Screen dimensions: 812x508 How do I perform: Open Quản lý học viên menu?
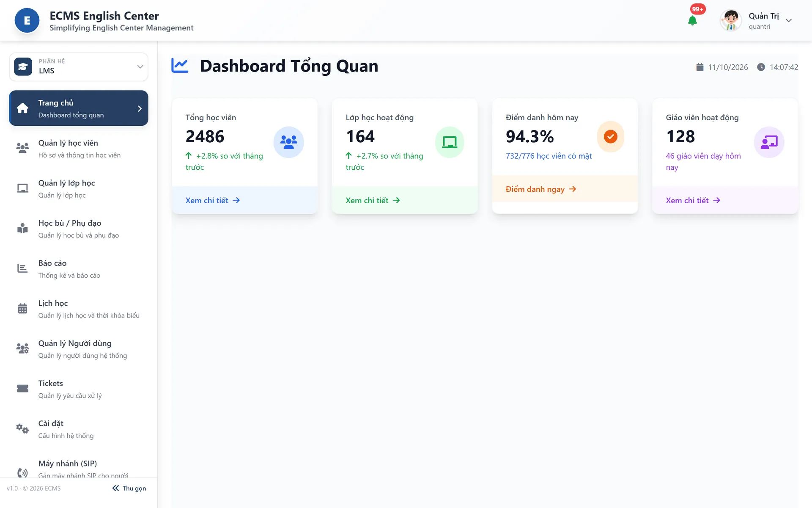pos(79,149)
